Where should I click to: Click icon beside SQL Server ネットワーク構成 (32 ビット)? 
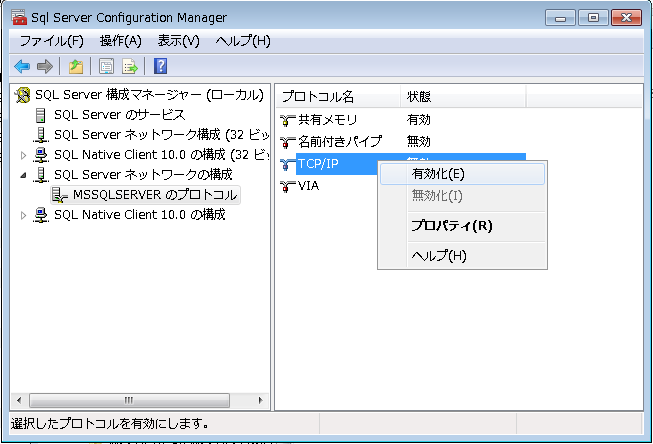pyautogui.click(x=40, y=135)
